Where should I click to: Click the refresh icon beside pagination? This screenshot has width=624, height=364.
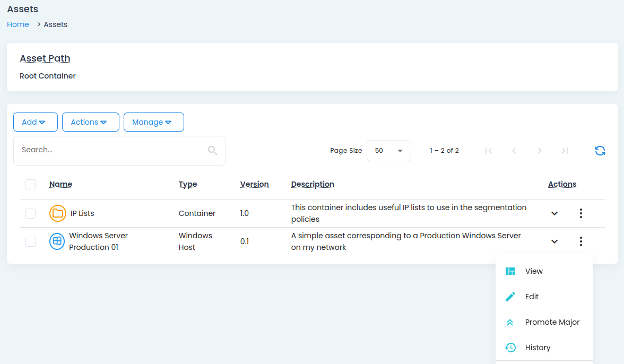[x=600, y=151]
